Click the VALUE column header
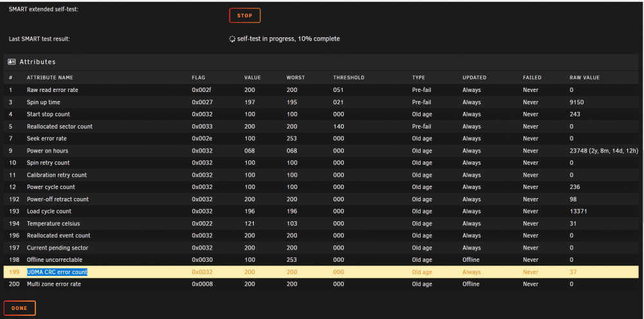 pyautogui.click(x=252, y=77)
